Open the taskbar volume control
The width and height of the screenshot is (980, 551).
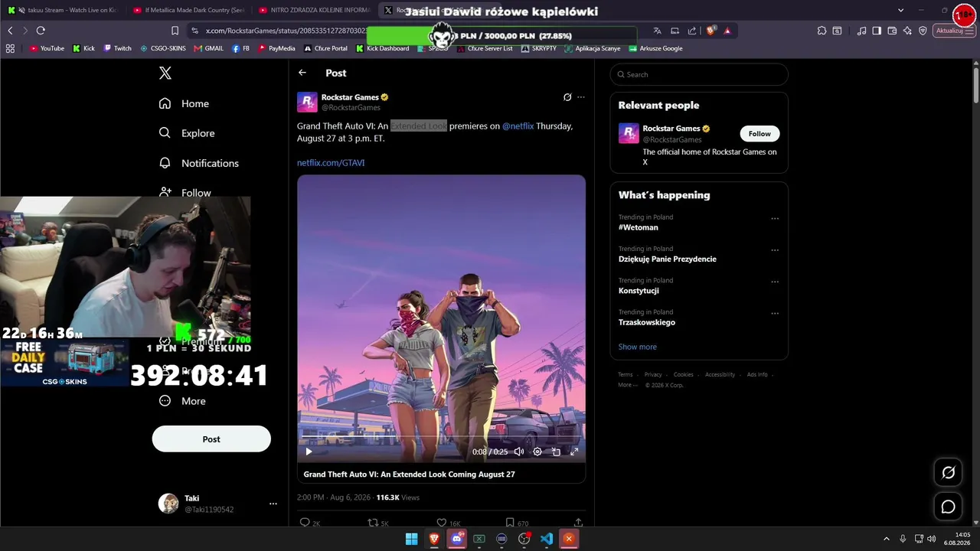point(931,539)
